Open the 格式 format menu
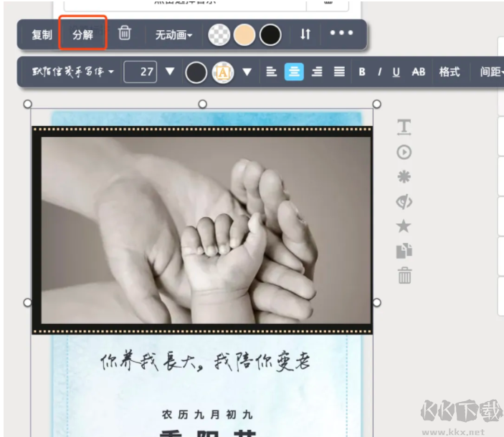Screen dimensions: 504x437 pyautogui.click(x=450, y=72)
